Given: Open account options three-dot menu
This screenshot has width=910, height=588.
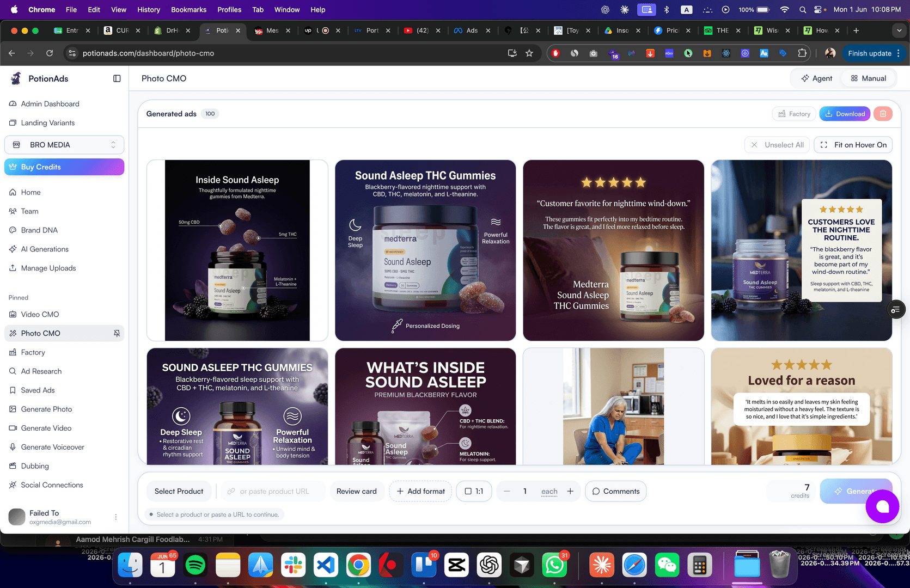Looking at the screenshot, I should click(x=115, y=517).
